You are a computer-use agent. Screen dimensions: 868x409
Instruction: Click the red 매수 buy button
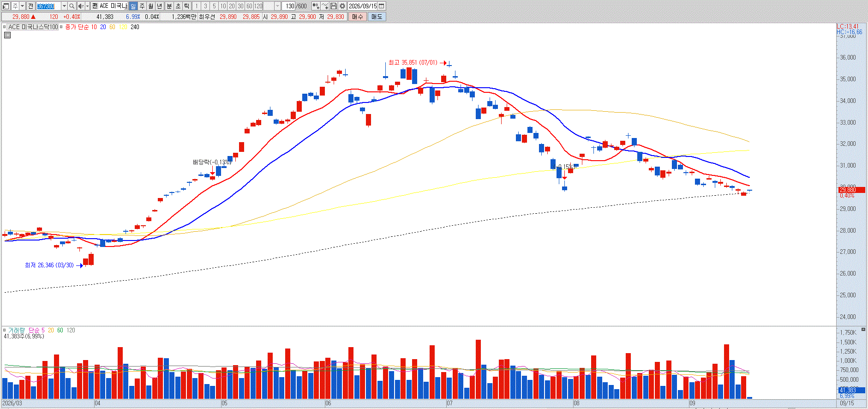tap(358, 17)
